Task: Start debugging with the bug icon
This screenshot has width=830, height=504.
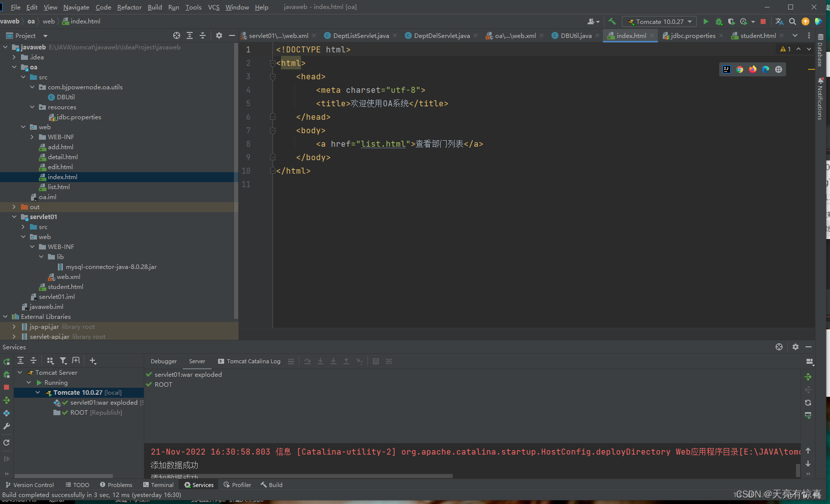Action: point(719,21)
